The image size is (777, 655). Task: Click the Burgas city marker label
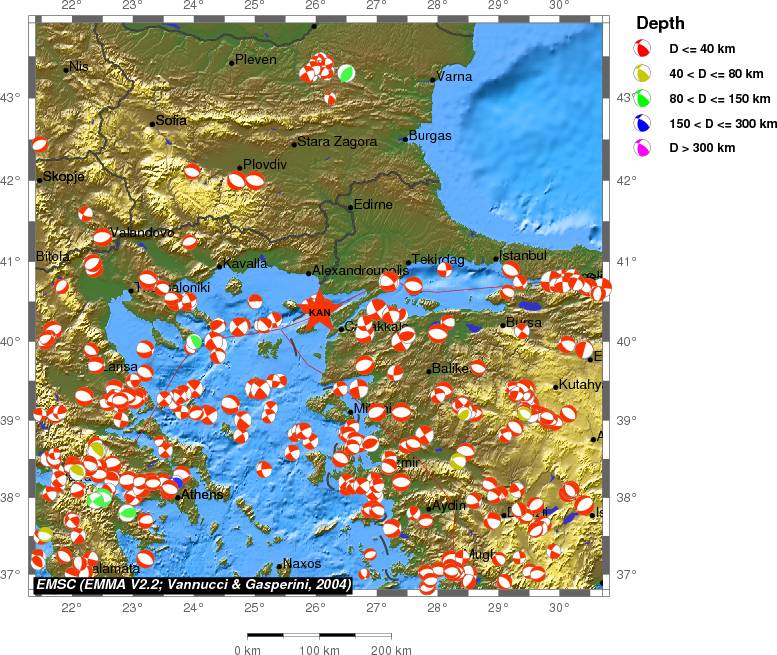pyautogui.click(x=430, y=136)
